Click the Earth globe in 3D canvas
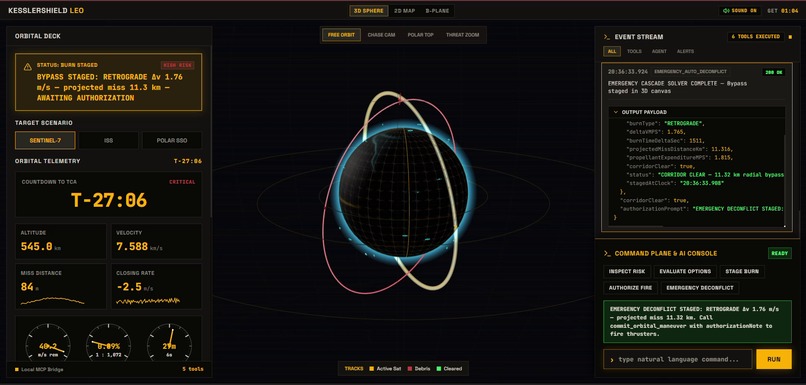The image size is (806, 385). click(x=403, y=193)
